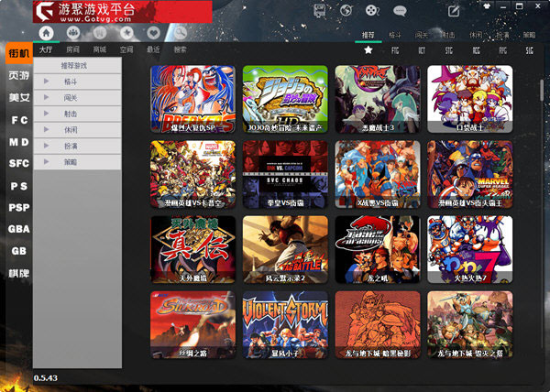
Task: Open the globe browser icon
Action: pos(346,10)
